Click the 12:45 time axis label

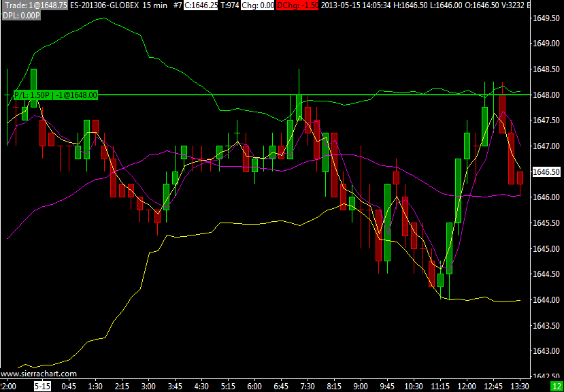point(493,386)
